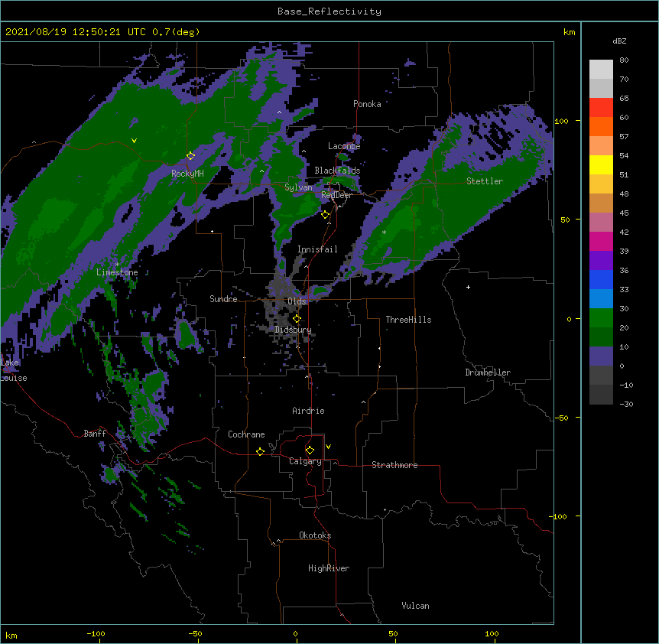
Task: Click the Cochrane town label
Action: [x=246, y=434]
